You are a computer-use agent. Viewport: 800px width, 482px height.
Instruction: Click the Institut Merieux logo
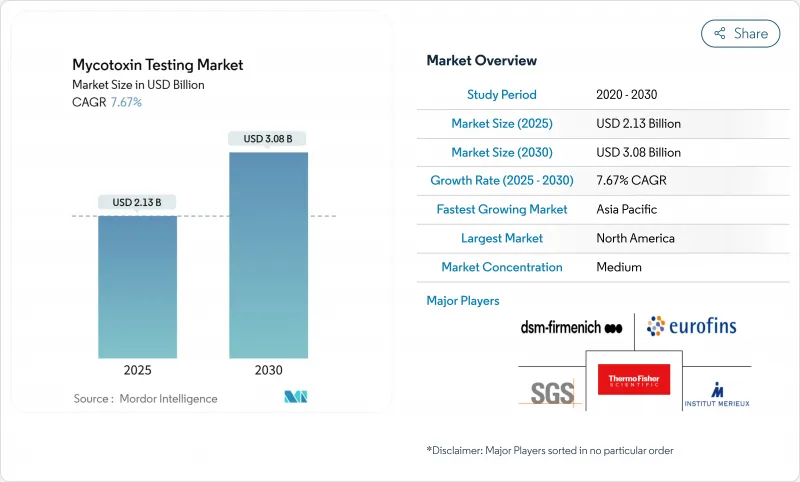click(716, 394)
